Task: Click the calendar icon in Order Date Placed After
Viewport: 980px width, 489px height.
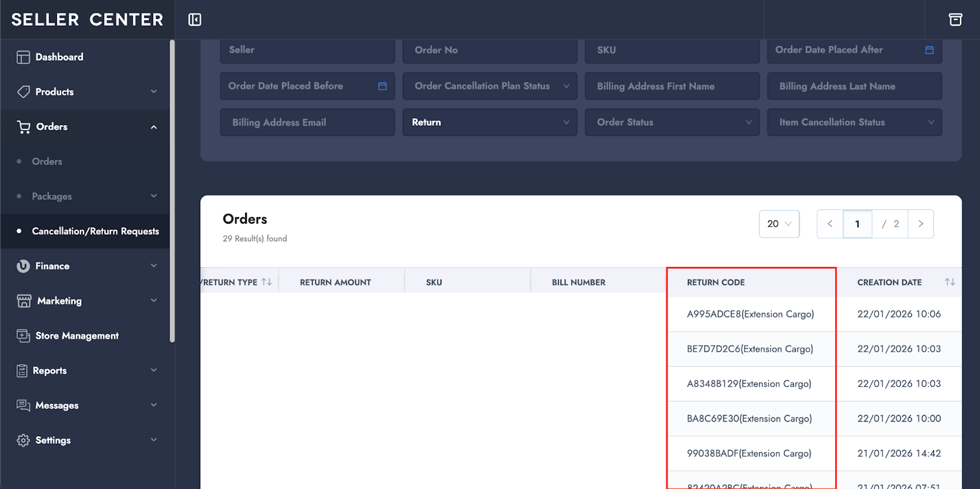Action: [929, 50]
